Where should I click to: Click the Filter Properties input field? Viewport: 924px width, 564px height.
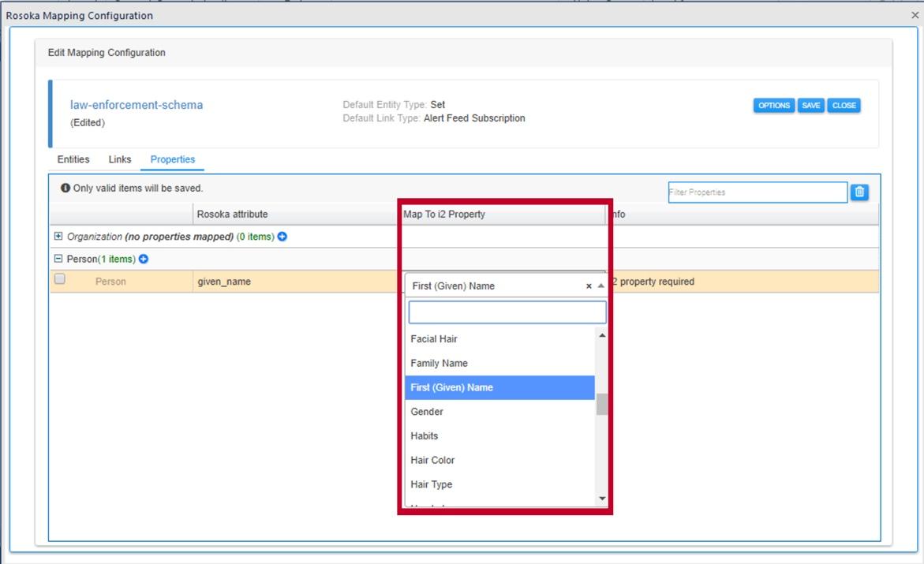[757, 192]
